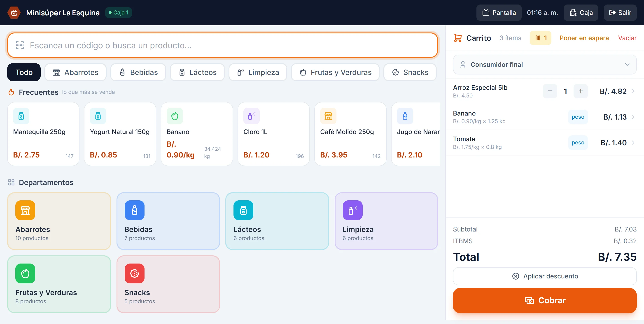
Task: Click the green Frutas y Verduras department icon
Action: tap(25, 273)
